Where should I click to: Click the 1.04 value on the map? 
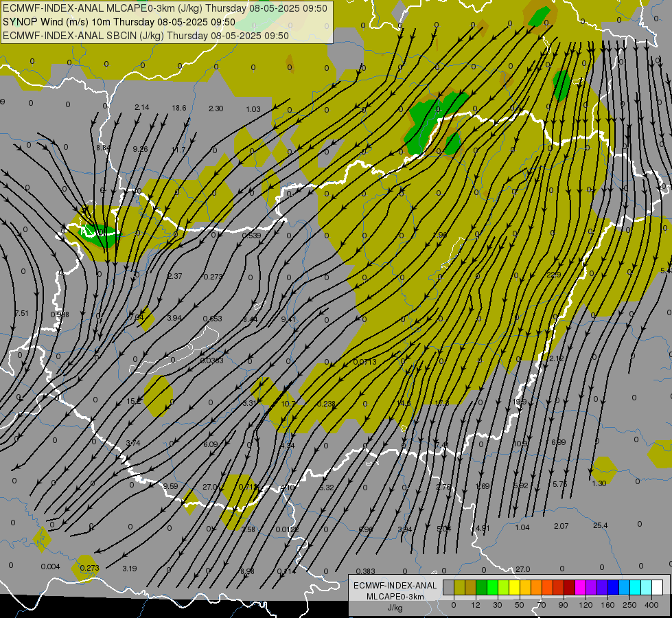pyautogui.click(x=522, y=527)
